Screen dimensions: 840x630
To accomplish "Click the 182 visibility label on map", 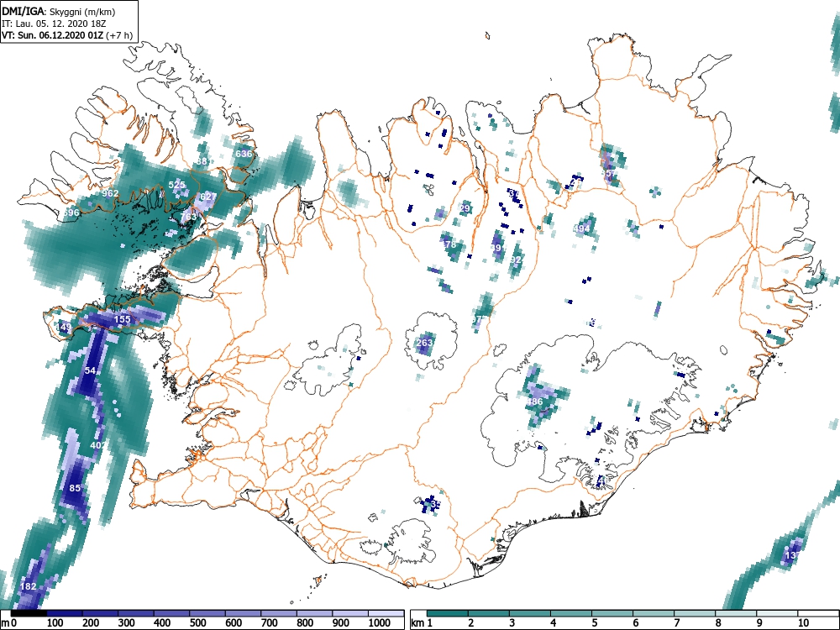I will (28, 586).
